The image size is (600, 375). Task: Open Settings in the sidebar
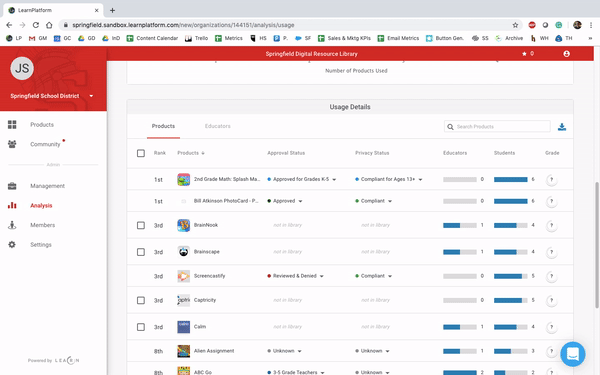[x=41, y=245]
